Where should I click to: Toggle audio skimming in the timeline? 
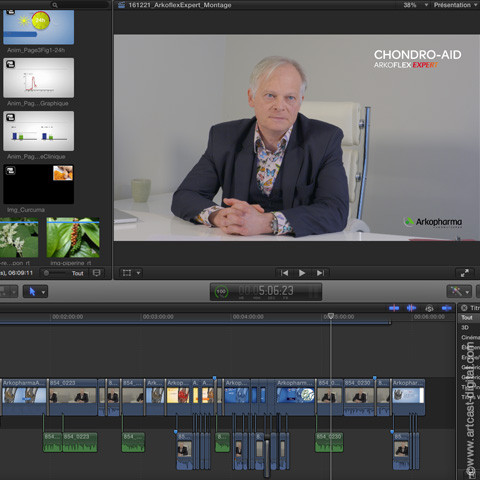411,308
